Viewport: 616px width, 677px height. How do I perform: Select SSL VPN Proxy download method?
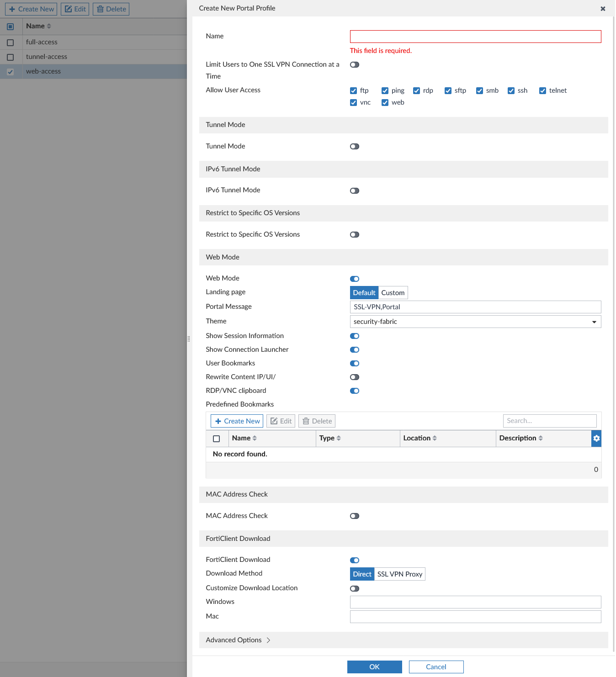[399, 574]
